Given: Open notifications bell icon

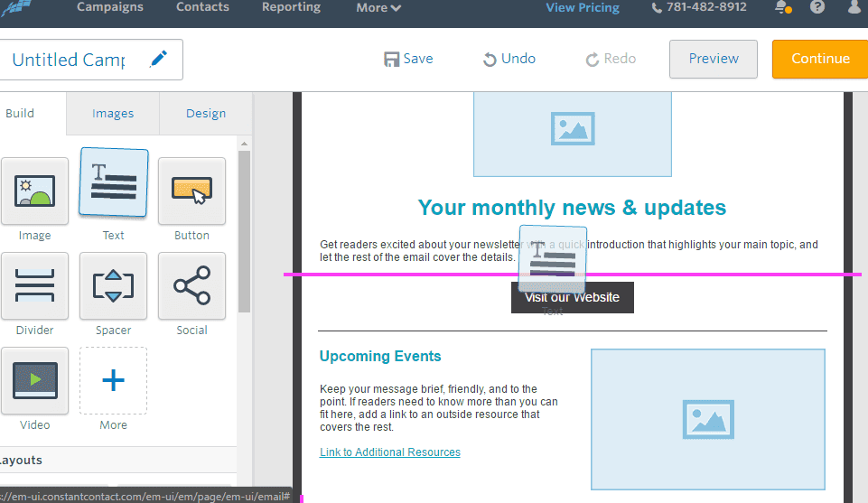Looking at the screenshot, I should click(783, 7).
